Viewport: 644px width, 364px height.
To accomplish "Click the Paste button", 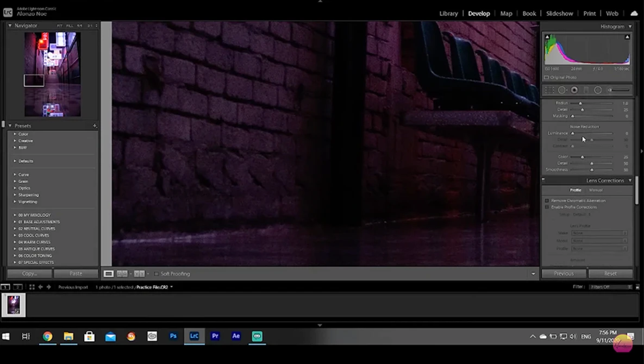I will point(76,273).
